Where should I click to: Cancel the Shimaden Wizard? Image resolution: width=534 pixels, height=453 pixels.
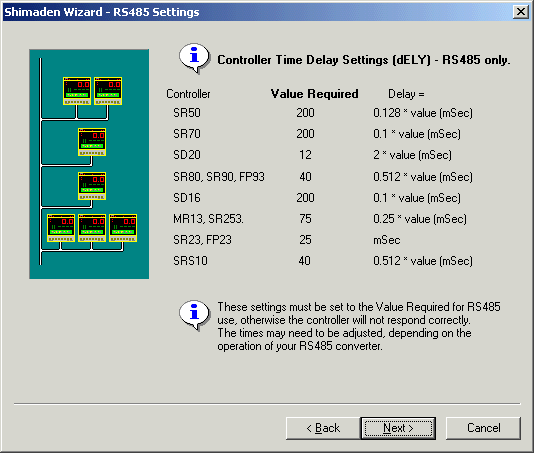pos(483,428)
